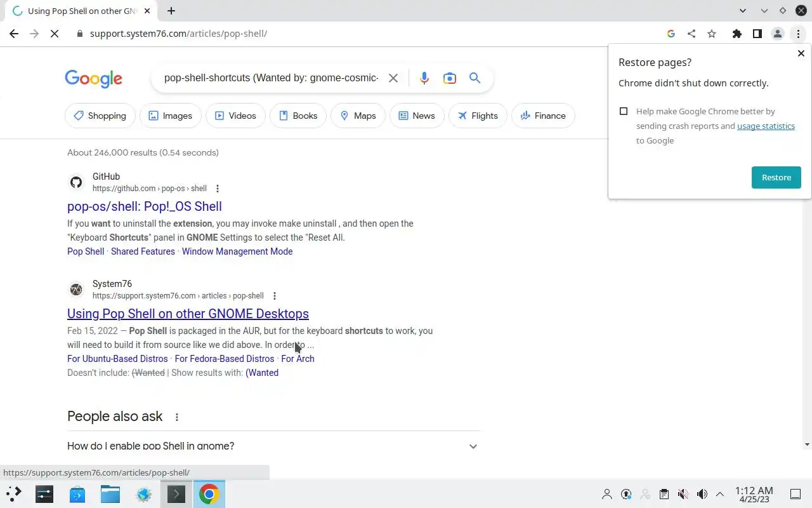Image resolution: width=812 pixels, height=508 pixels.
Task: Stop loading the current page
Action: tap(55, 34)
